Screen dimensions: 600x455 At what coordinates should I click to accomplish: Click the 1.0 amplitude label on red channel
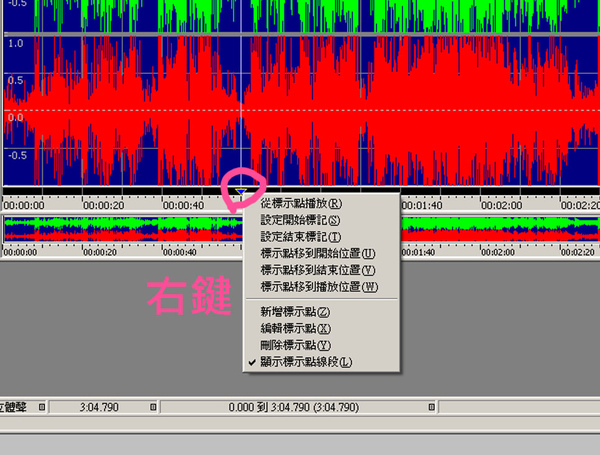point(16,43)
